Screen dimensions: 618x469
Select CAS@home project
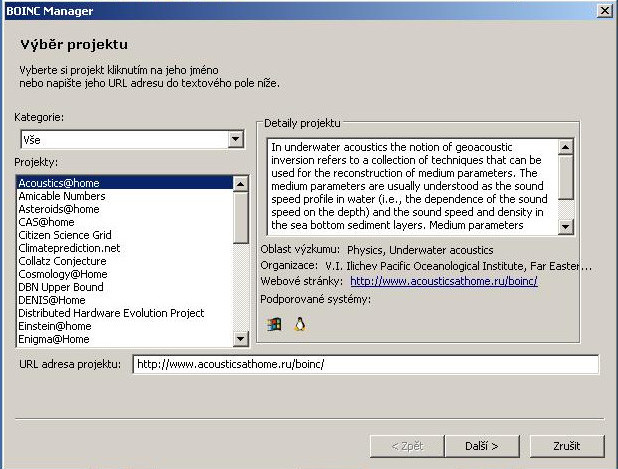[125, 222]
